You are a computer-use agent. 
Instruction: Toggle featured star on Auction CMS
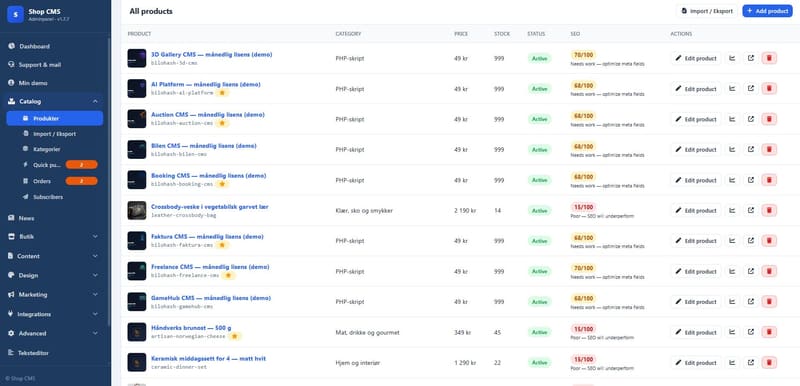coord(222,123)
